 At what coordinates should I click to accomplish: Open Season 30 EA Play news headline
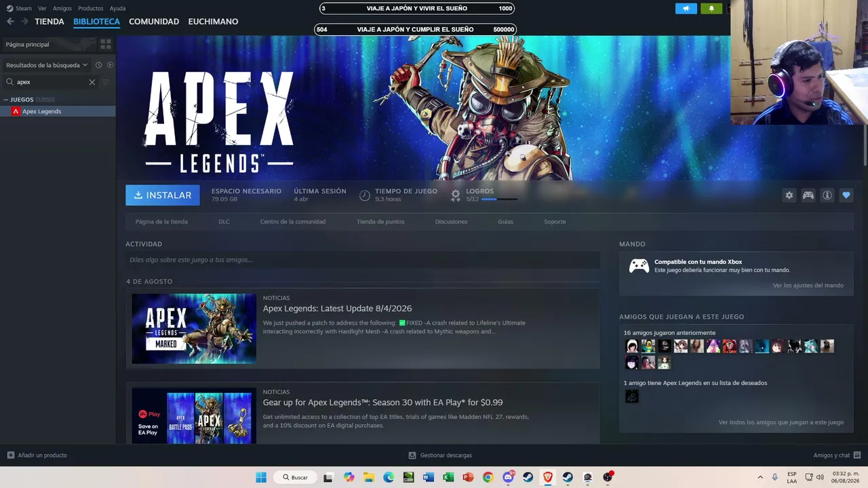tap(382, 403)
